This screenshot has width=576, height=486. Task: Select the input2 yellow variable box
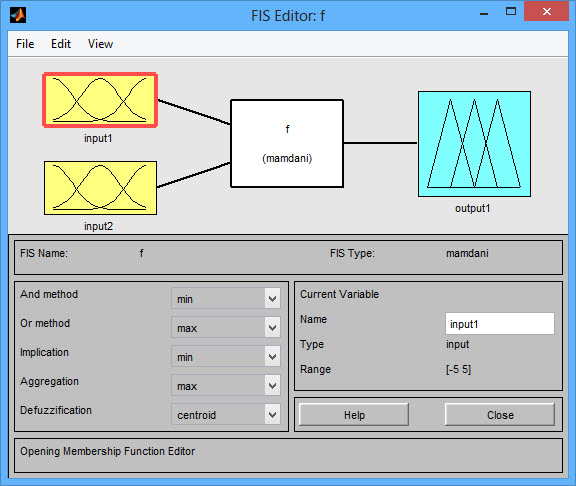[100, 188]
